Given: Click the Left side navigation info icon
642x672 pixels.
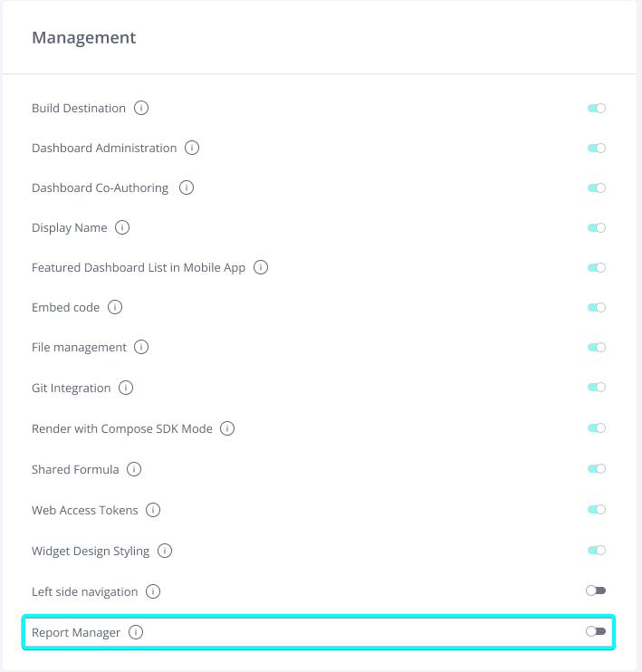Looking at the screenshot, I should (x=153, y=591).
